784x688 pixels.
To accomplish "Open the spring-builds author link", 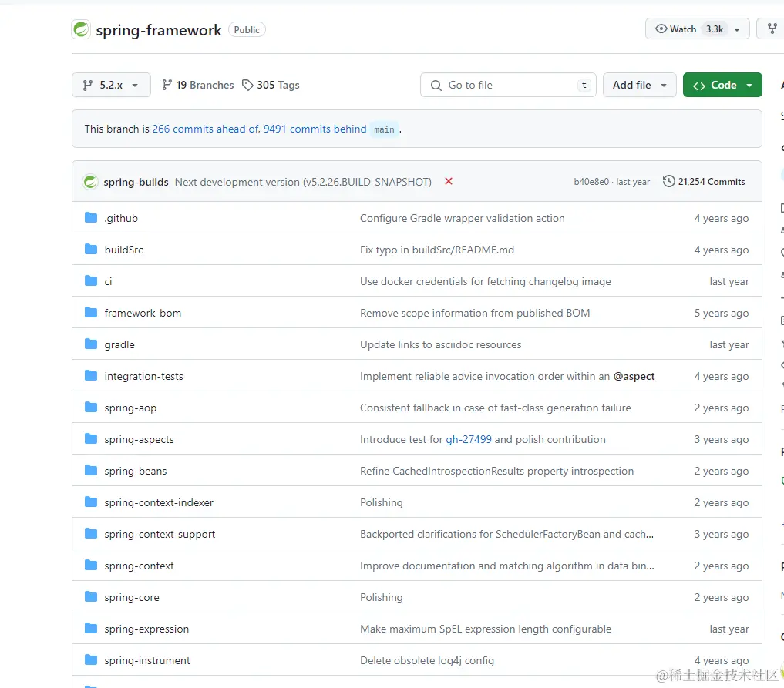I will point(136,182).
